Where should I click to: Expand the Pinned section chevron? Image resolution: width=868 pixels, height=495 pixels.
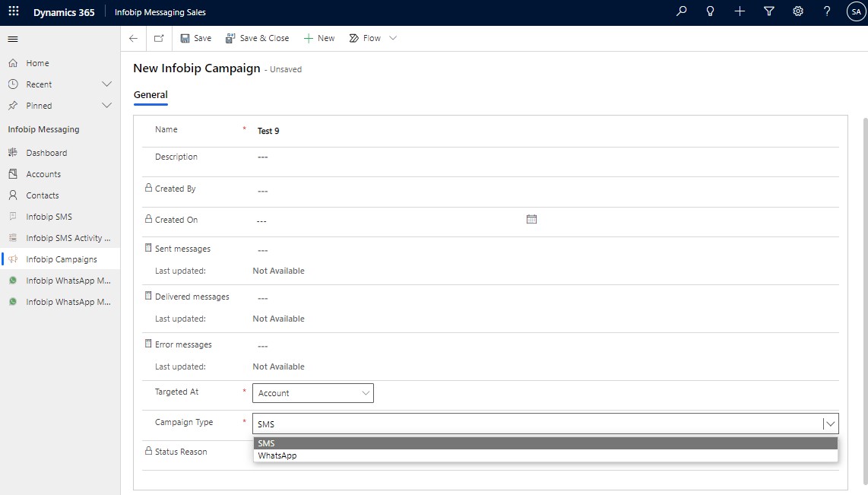[x=106, y=106]
